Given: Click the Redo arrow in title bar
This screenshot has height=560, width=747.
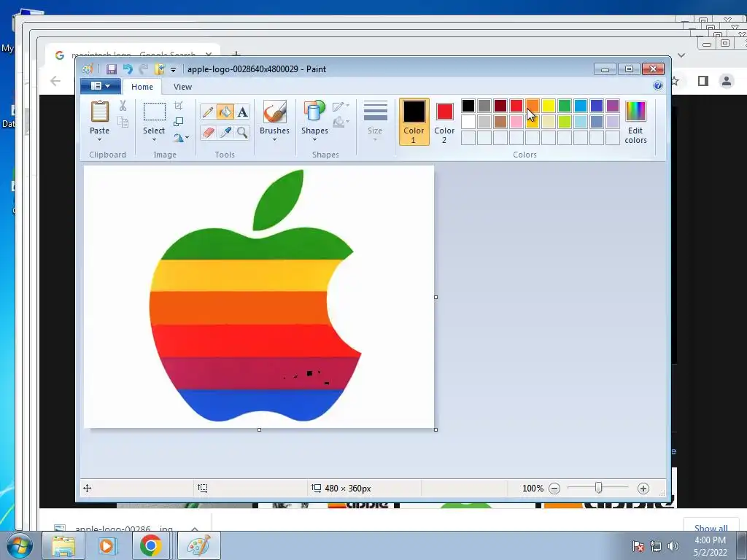Looking at the screenshot, I should pos(144,69).
